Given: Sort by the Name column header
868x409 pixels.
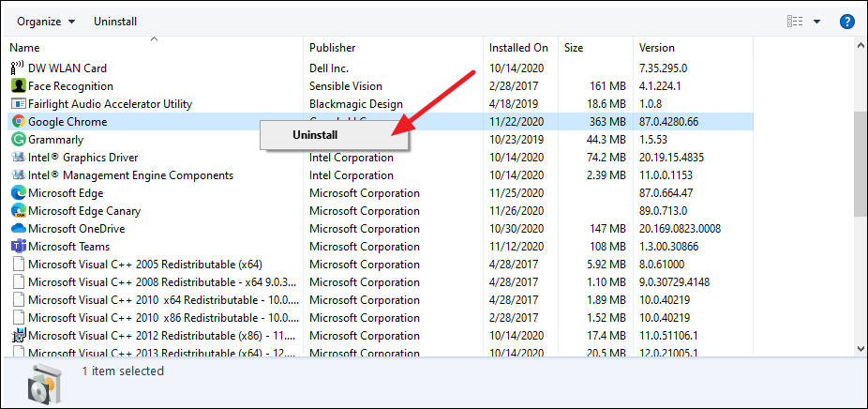Looking at the screenshot, I should (x=155, y=48).
